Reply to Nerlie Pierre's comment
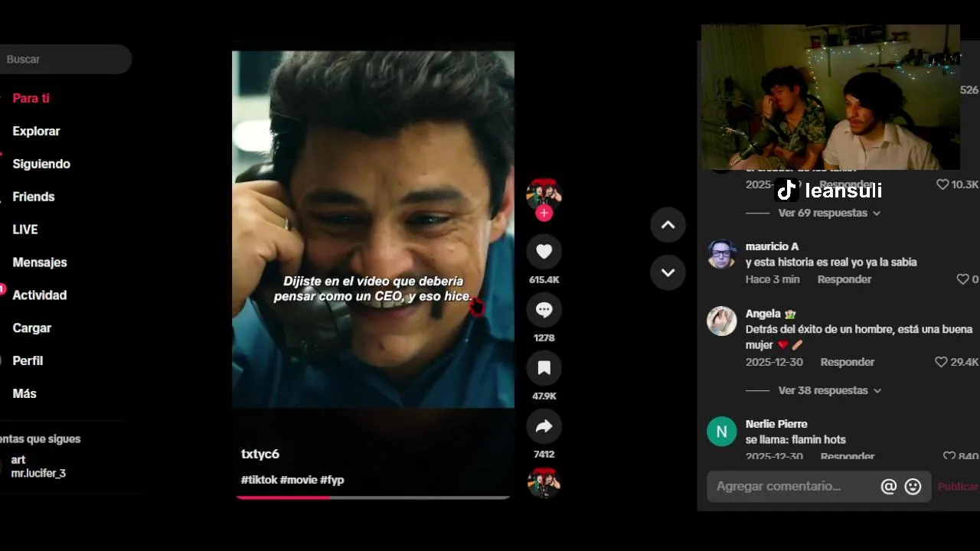Image resolution: width=980 pixels, height=551 pixels. (848, 456)
